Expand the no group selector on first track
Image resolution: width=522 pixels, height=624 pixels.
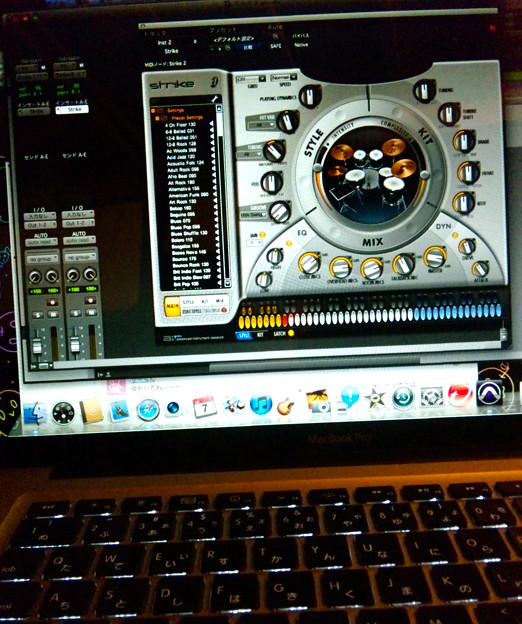(x=42, y=259)
